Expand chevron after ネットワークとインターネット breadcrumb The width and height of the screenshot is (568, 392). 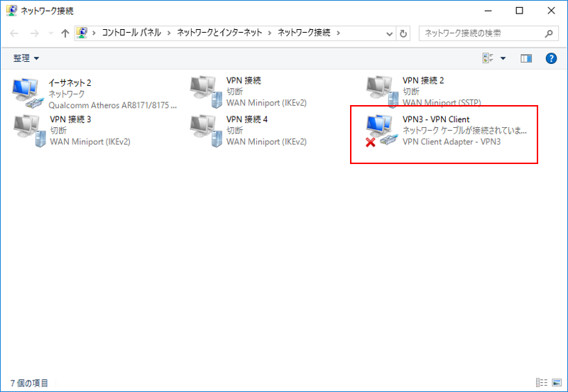point(270,33)
